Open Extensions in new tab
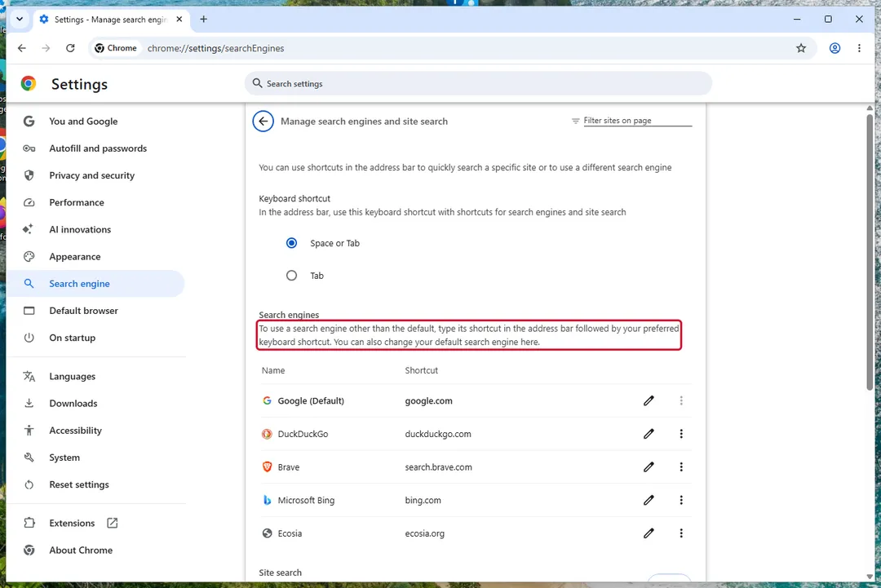Viewport: 881px width, 588px height. coord(95,523)
